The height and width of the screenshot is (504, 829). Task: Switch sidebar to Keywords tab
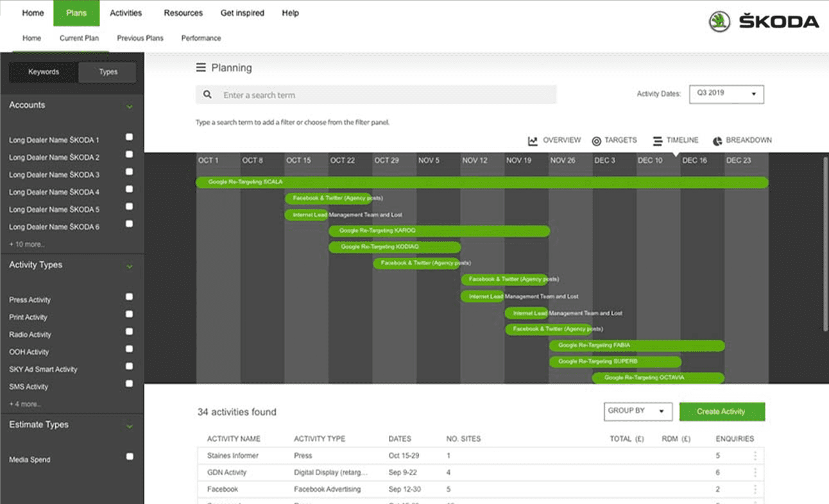point(44,72)
